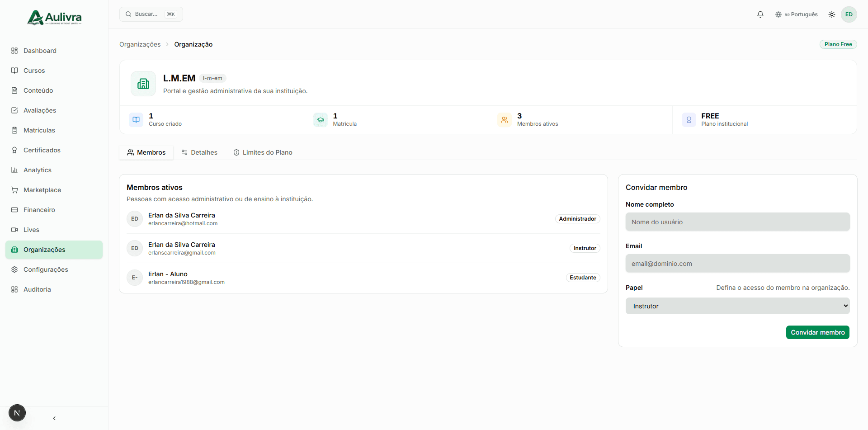
Task: Select the Organizações building icon in sidebar
Action: tap(14, 250)
